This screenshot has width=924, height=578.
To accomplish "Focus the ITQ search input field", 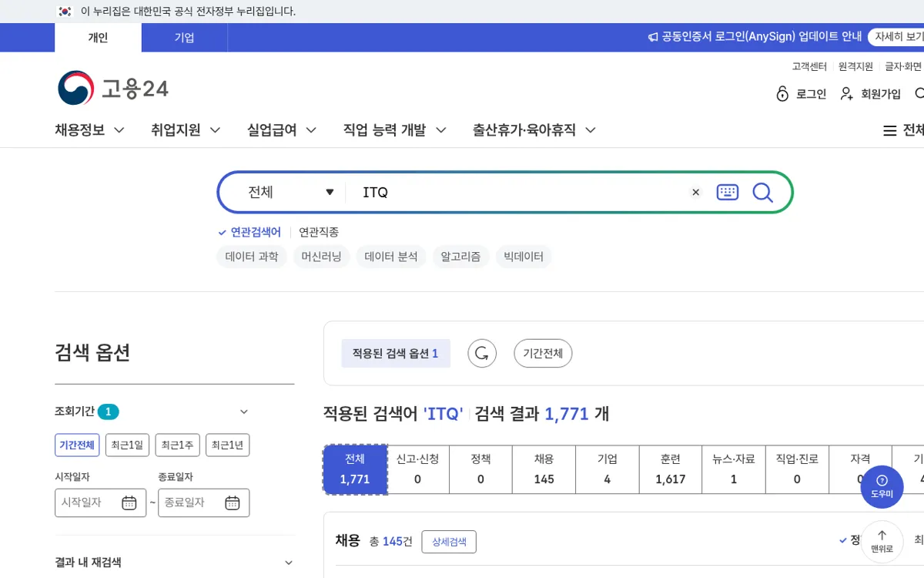I will (520, 193).
